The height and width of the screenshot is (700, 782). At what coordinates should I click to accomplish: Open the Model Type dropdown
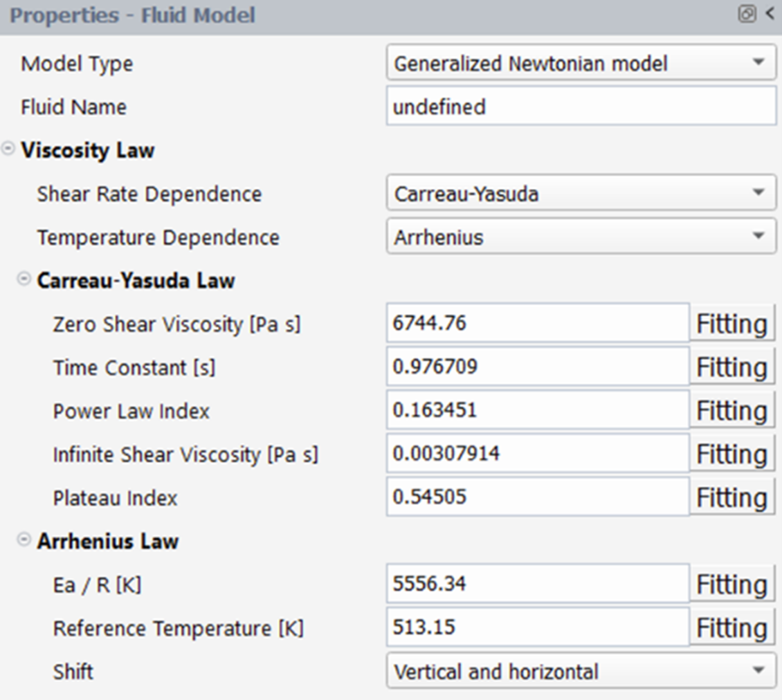[581, 64]
